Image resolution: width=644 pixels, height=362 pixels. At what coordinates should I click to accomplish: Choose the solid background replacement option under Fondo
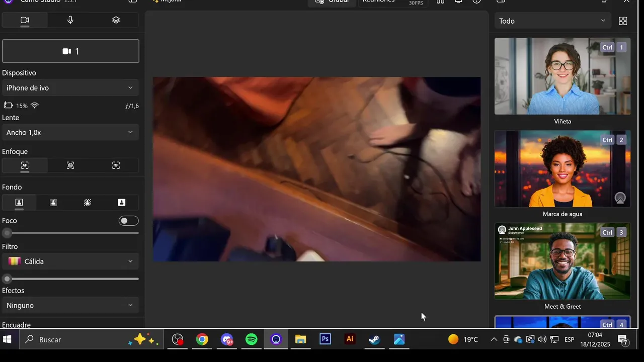(x=122, y=203)
